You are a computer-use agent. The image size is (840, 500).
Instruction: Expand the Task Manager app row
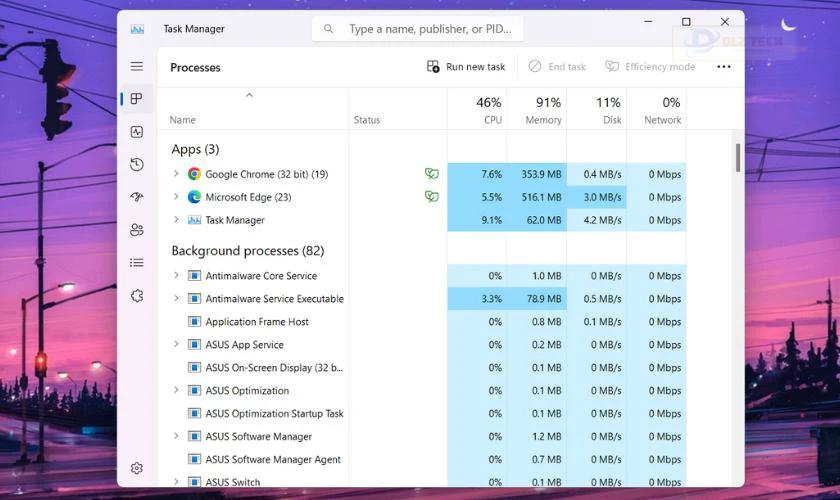(x=176, y=219)
